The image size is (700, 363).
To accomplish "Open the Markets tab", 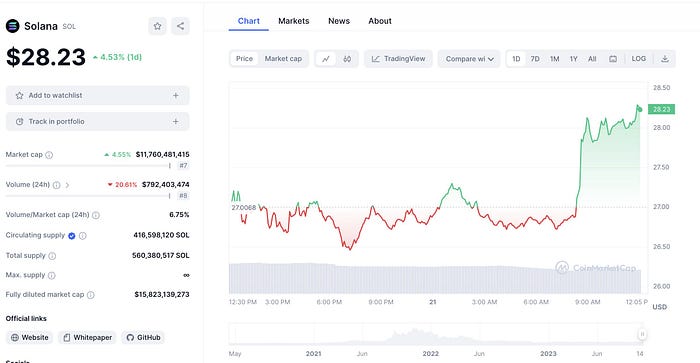I will (x=293, y=21).
